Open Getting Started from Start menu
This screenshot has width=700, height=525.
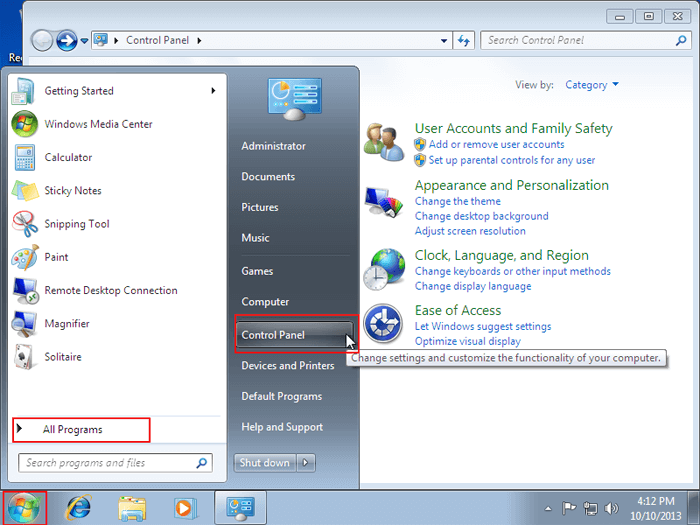(117, 91)
